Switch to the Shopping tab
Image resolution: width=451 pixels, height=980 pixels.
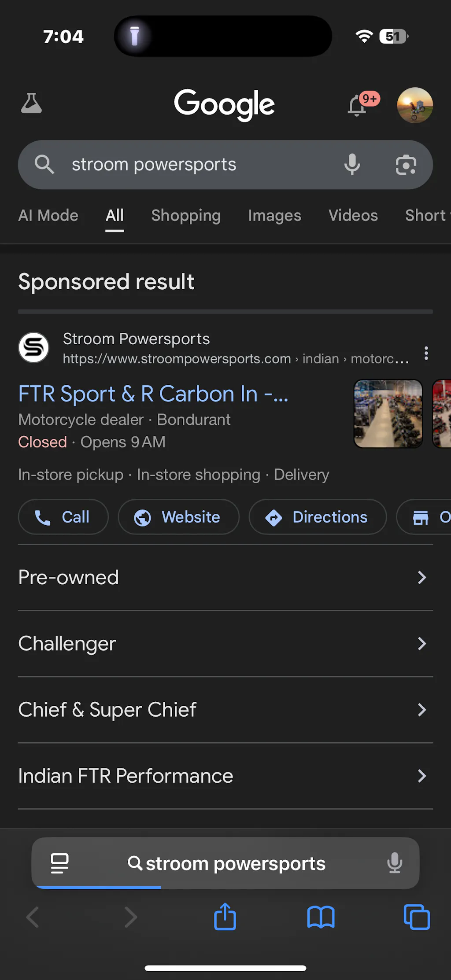coord(186,215)
